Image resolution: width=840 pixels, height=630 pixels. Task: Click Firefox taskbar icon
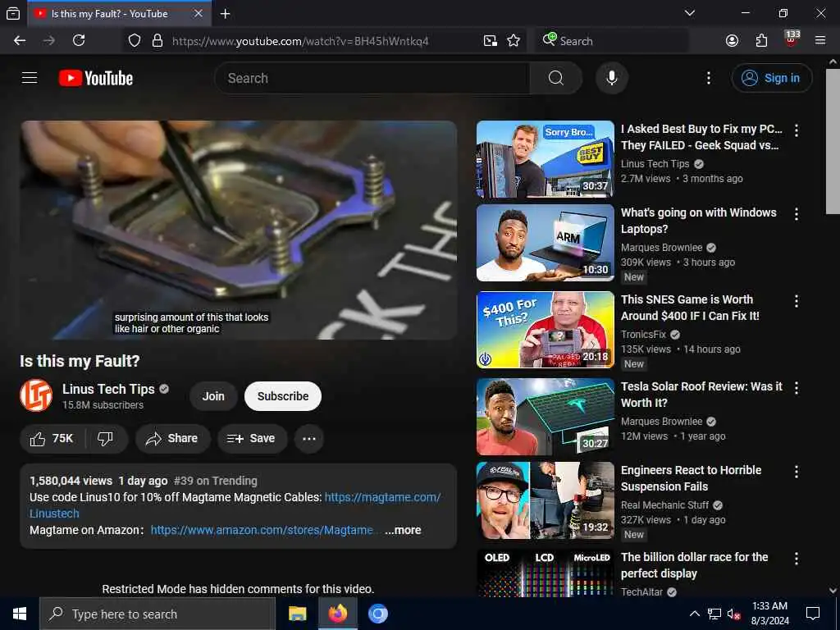[337, 614]
